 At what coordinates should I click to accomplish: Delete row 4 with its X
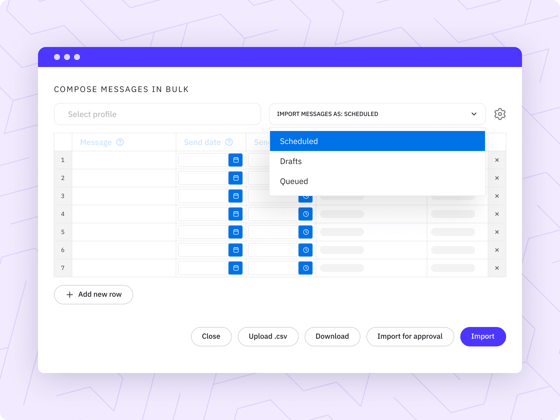pos(497,214)
